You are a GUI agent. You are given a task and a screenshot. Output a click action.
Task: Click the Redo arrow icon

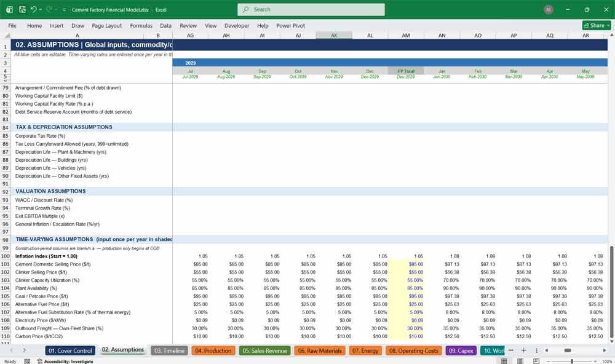click(x=49, y=9)
